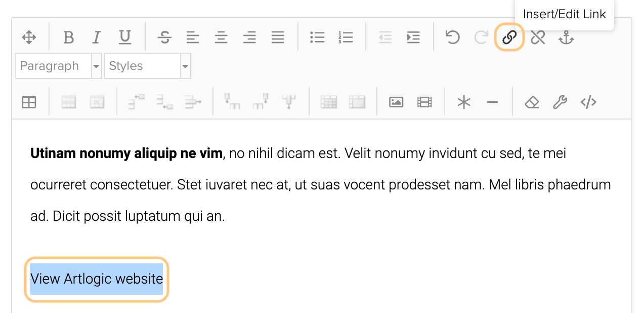Insert a numbered list
The image size is (644, 313).
pos(346,37)
